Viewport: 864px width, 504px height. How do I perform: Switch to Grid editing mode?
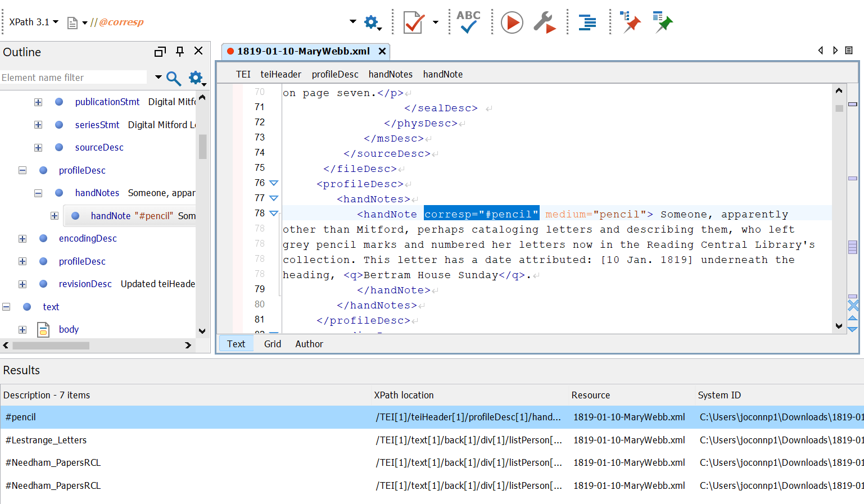tap(273, 344)
